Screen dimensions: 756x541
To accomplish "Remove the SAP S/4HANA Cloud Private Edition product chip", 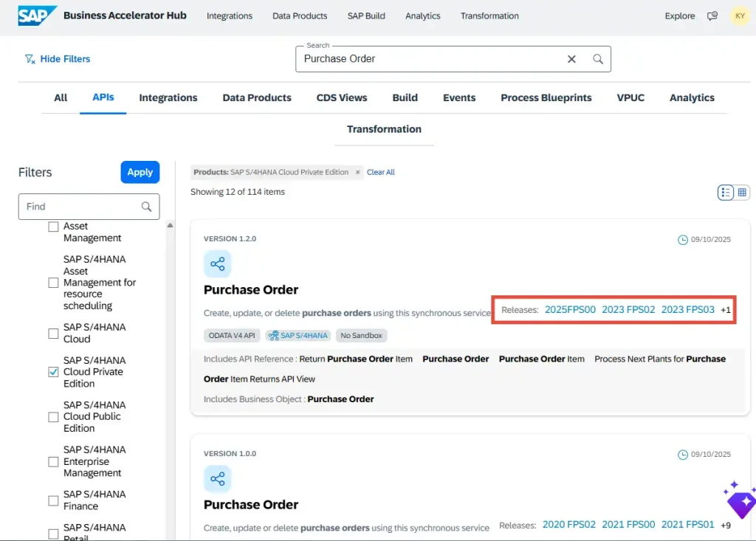I will pos(358,172).
